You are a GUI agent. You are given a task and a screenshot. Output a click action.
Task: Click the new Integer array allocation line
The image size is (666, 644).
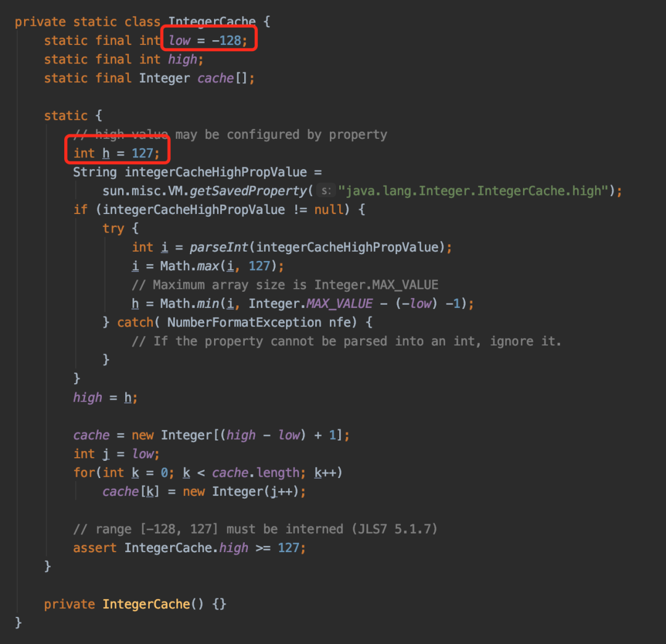[211, 435]
